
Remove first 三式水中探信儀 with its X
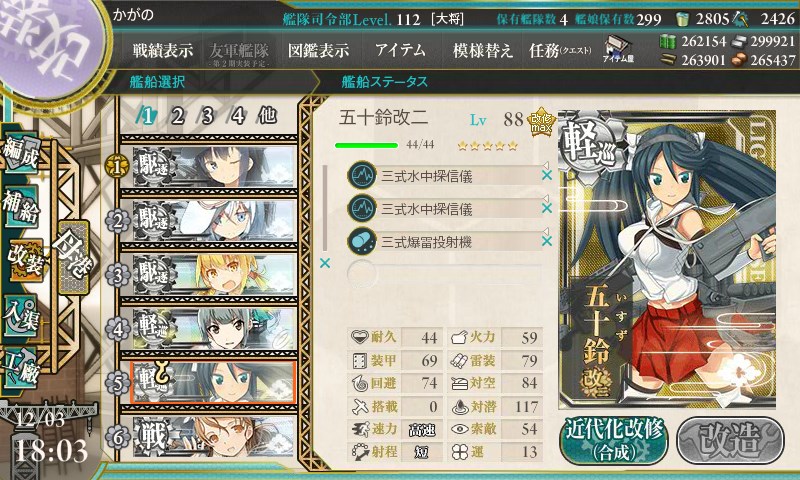pos(546,175)
